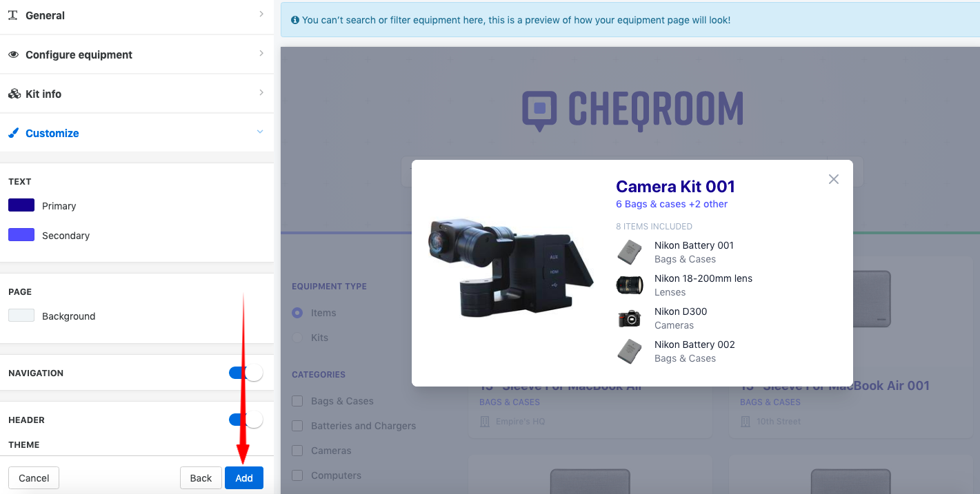Check the Bags & Cases category checkbox
This screenshot has height=494, width=980.
click(297, 401)
